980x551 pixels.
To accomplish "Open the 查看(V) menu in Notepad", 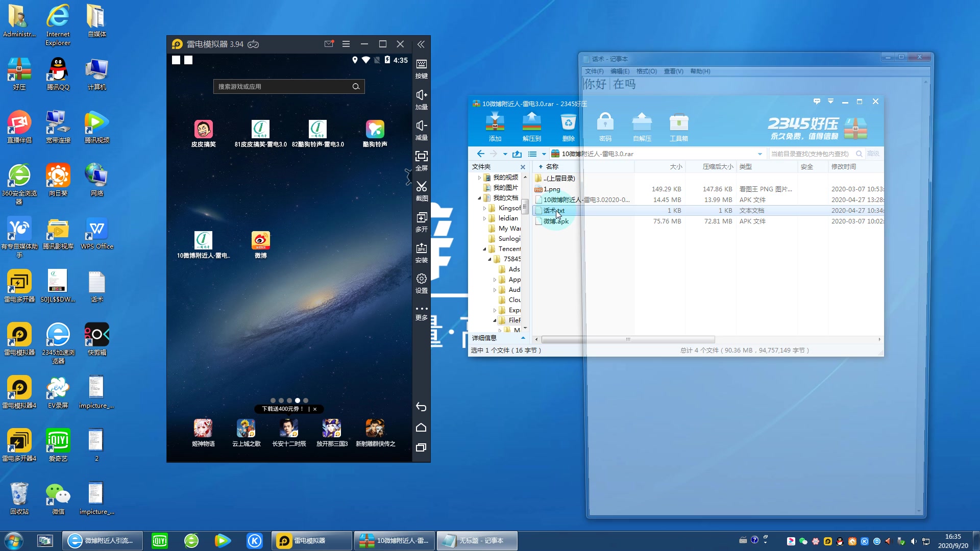I will pyautogui.click(x=673, y=71).
